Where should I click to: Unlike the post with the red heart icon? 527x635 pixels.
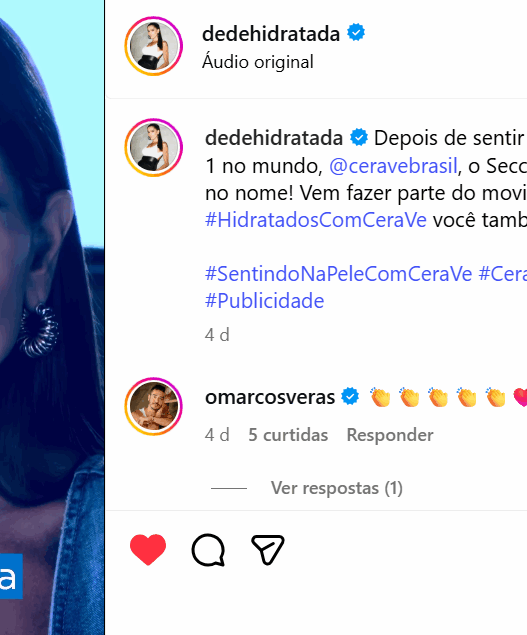[x=148, y=549]
